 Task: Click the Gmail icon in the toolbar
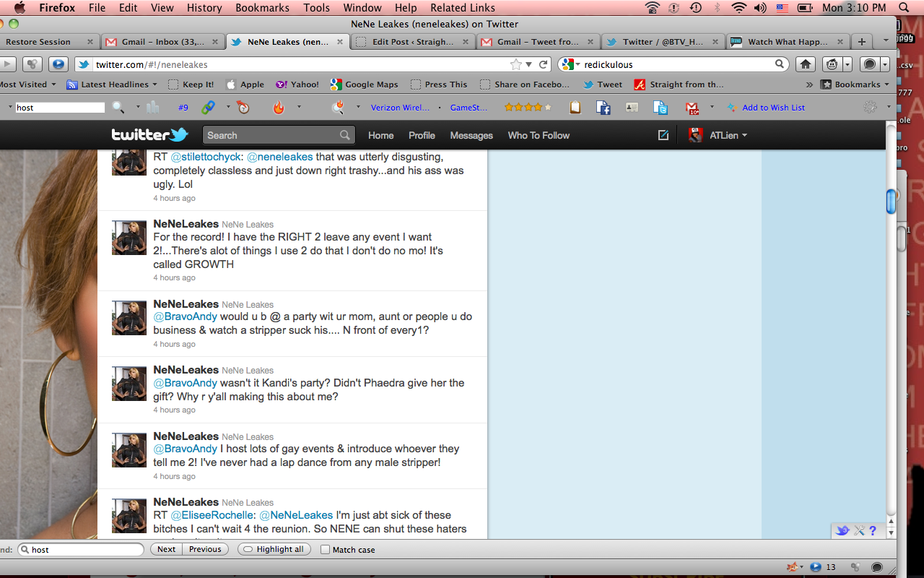pos(692,108)
